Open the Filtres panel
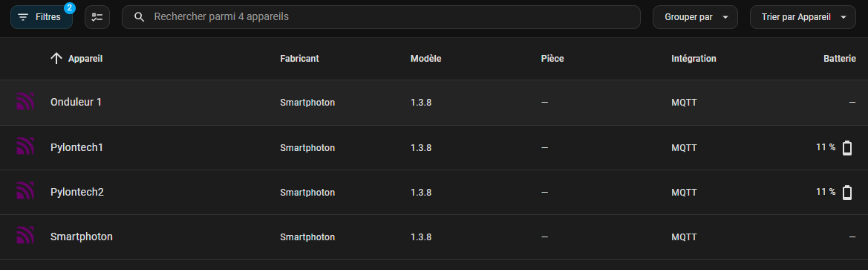This screenshot has height=270, width=868. click(42, 17)
